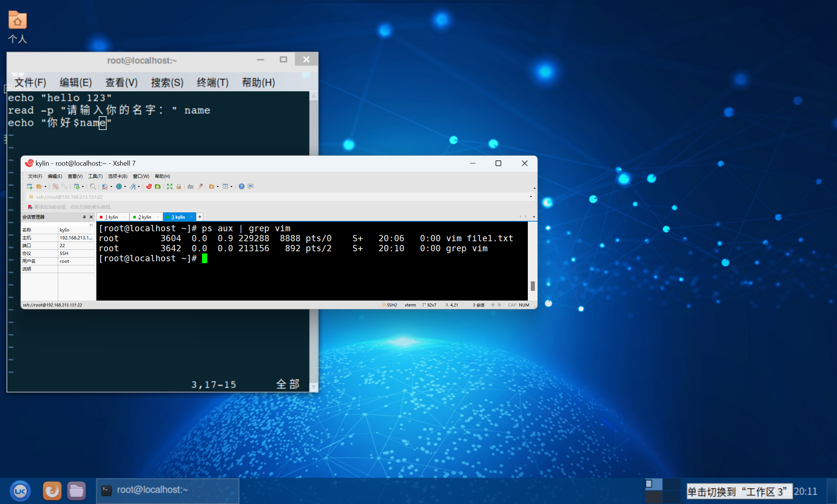This screenshot has width=837, height=504.
Task: Open Xshell 选项卡(B) menu
Action: tap(118, 176)
